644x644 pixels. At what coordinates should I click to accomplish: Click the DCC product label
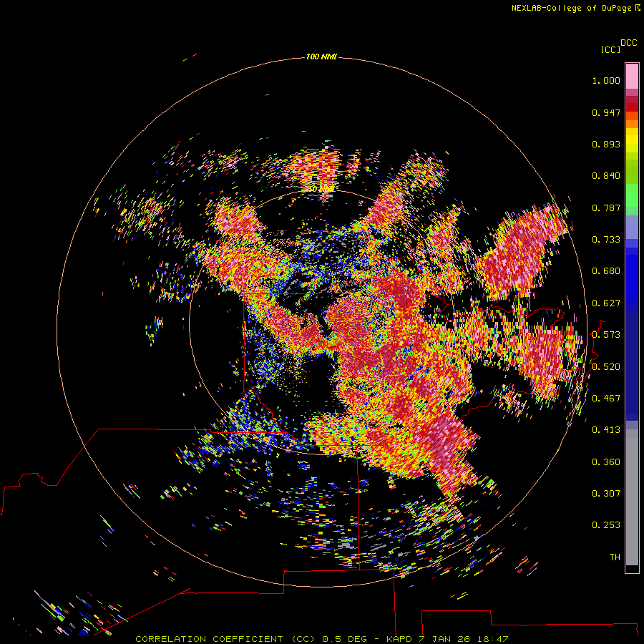628,43
